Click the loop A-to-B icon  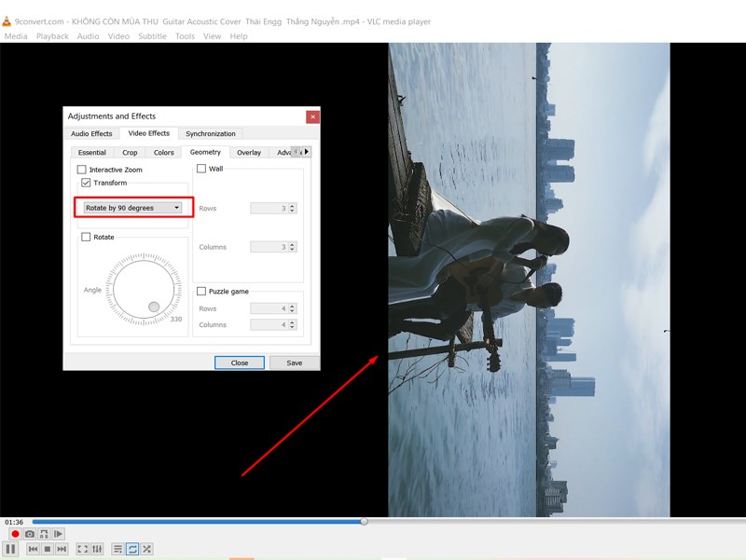45,533
